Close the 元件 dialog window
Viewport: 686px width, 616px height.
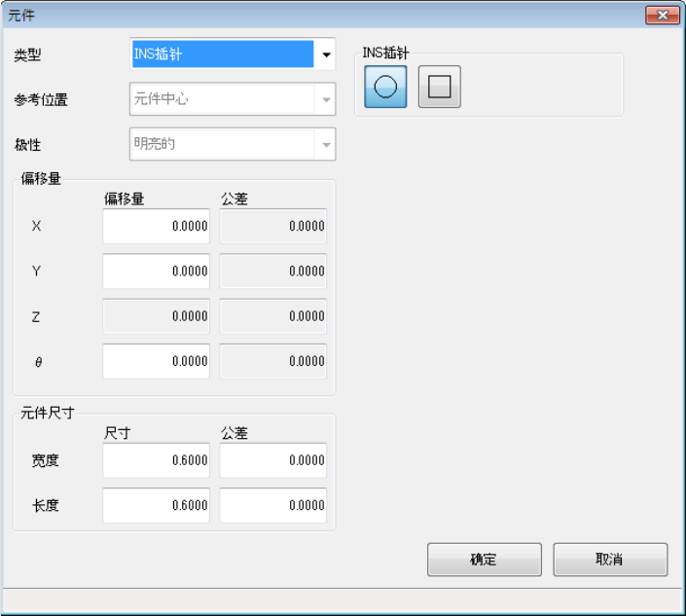pos(663,16)
